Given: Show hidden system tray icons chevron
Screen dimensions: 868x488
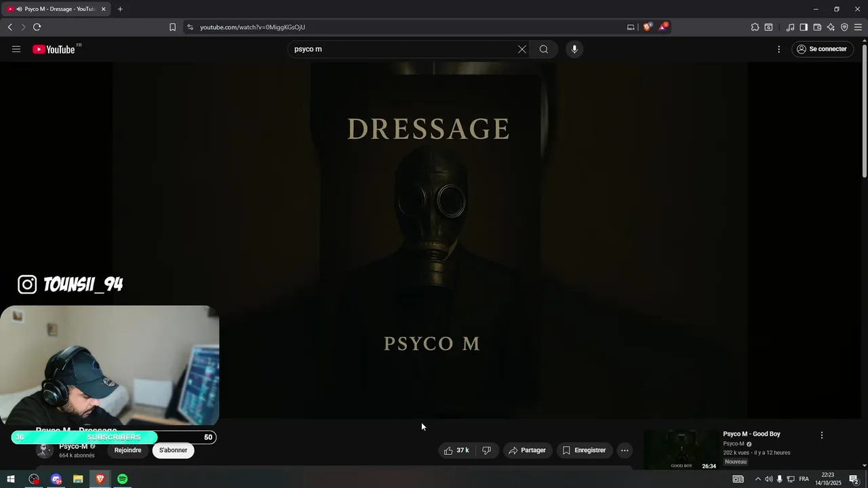Looking at the screenshot, I should point(757,479).
